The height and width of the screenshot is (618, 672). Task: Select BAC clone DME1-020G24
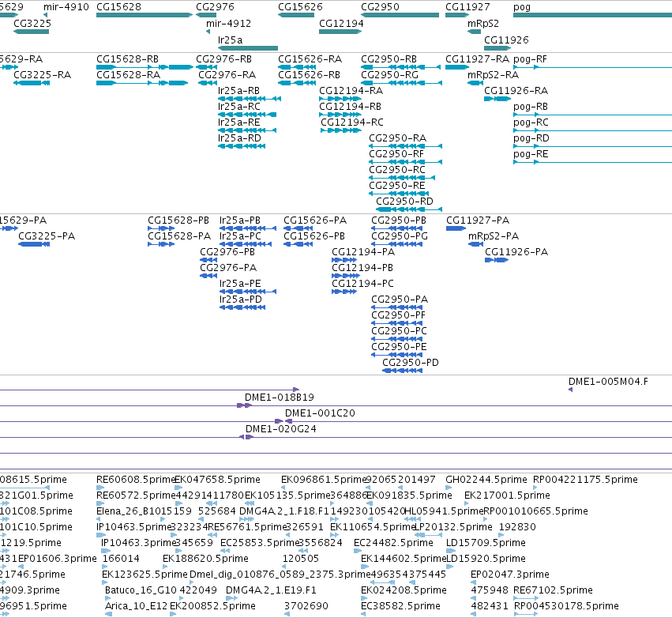coord(280,429)
